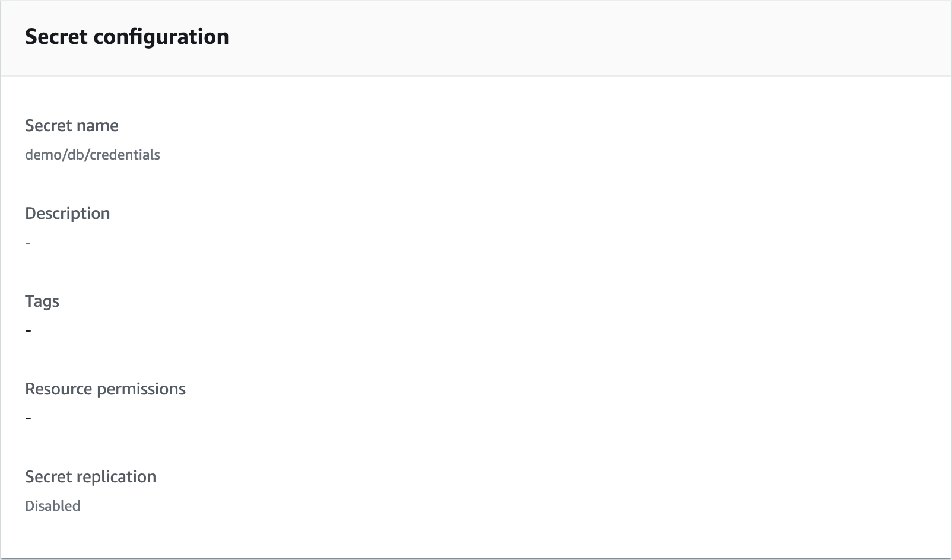Viewport: 952px width, 560px height.
Task: Click the "Disabled" replication status text
Action: tap(52, 506)
